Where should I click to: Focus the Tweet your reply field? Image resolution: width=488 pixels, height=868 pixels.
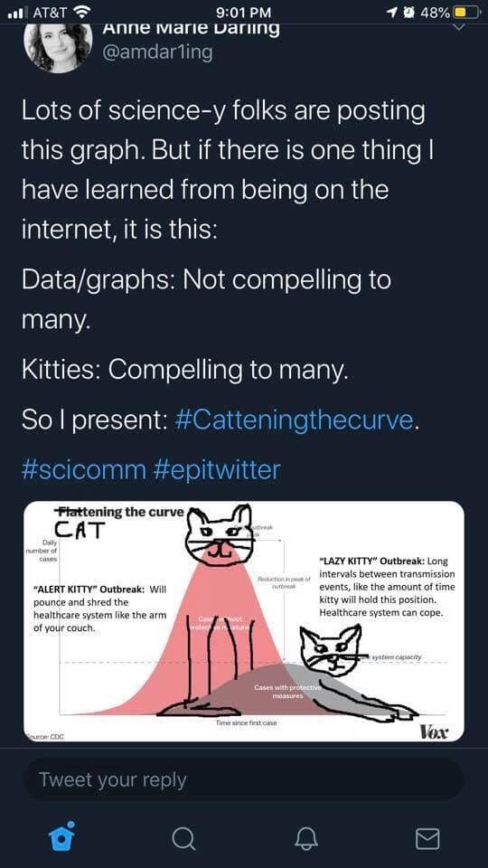click(244, 780)
